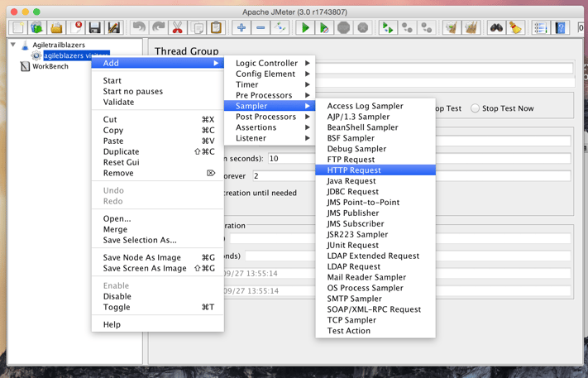Image resolution: width=588 pixels, height=378 pixels.
Task: Collapse the Agiletrailblazers test plan tree
Action: [x=13, y=45]
